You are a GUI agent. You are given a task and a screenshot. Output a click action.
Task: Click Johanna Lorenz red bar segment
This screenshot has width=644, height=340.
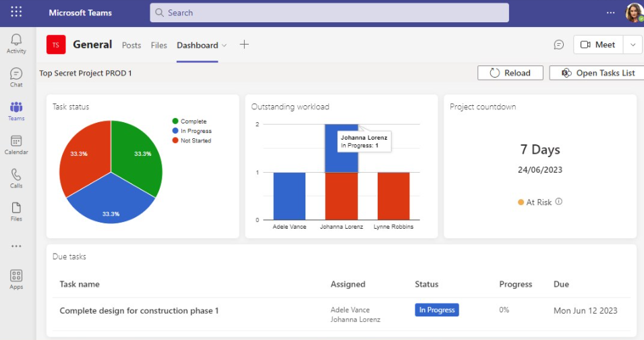point(341,196)
